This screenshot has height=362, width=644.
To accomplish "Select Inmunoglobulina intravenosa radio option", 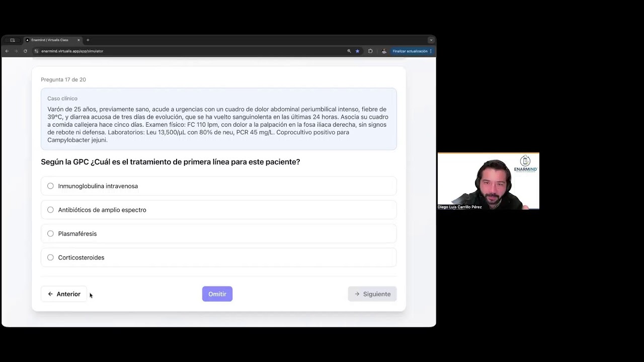I will click(x=50, y=186).
